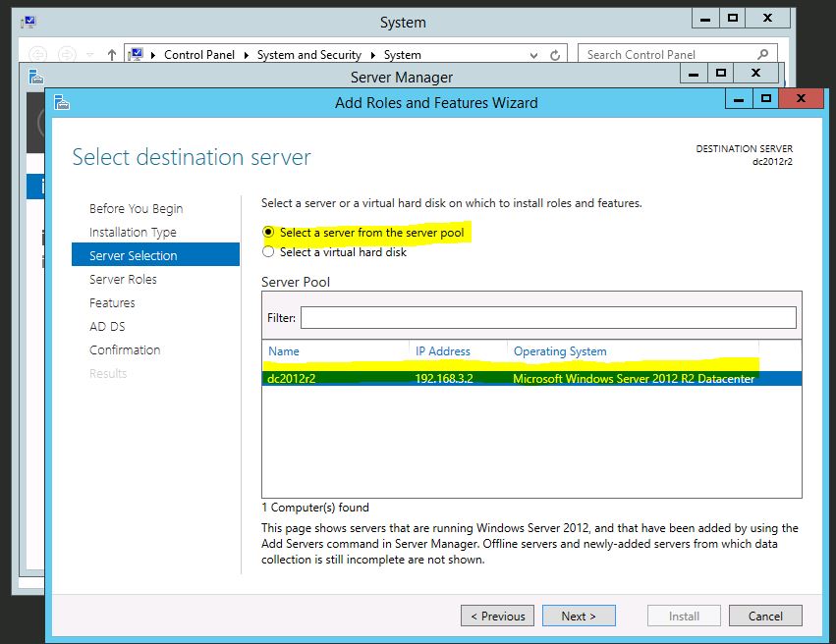Expand arrow before Control Panel breadcrumb
Image resolution: width=836 pixels, height=644 pixels.
(x=153, y=55)
